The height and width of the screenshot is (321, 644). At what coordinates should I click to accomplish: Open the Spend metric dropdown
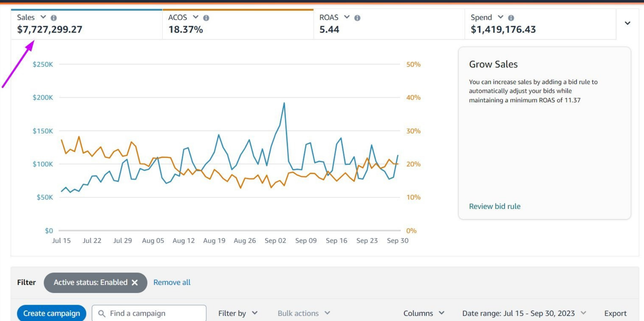point(500,17)
